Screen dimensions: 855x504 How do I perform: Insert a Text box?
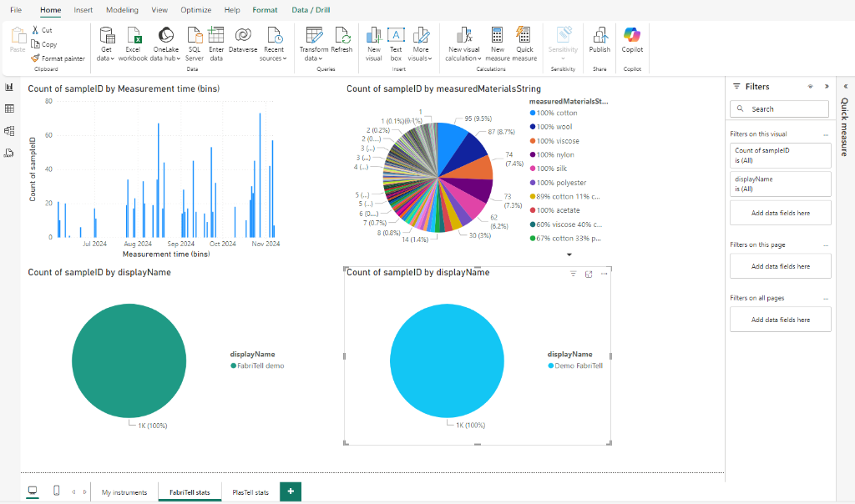(x=396, y=43)
